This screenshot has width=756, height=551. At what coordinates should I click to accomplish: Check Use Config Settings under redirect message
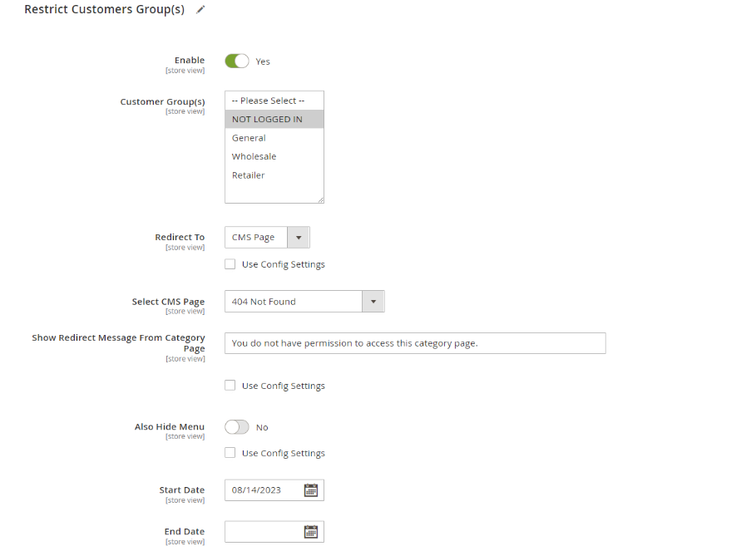coord(230,386)
